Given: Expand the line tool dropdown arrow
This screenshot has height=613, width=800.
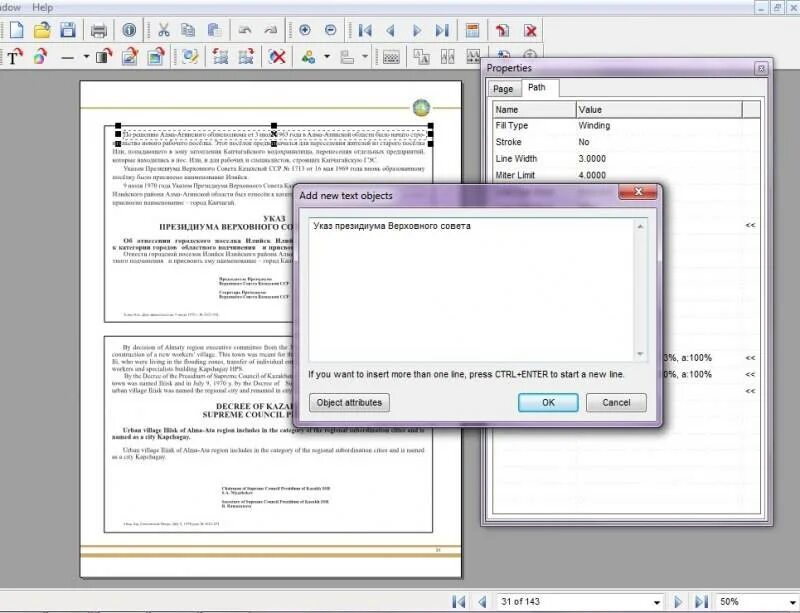Looking at the screenshot, I should pyautogui.click(x=86, y=57).
